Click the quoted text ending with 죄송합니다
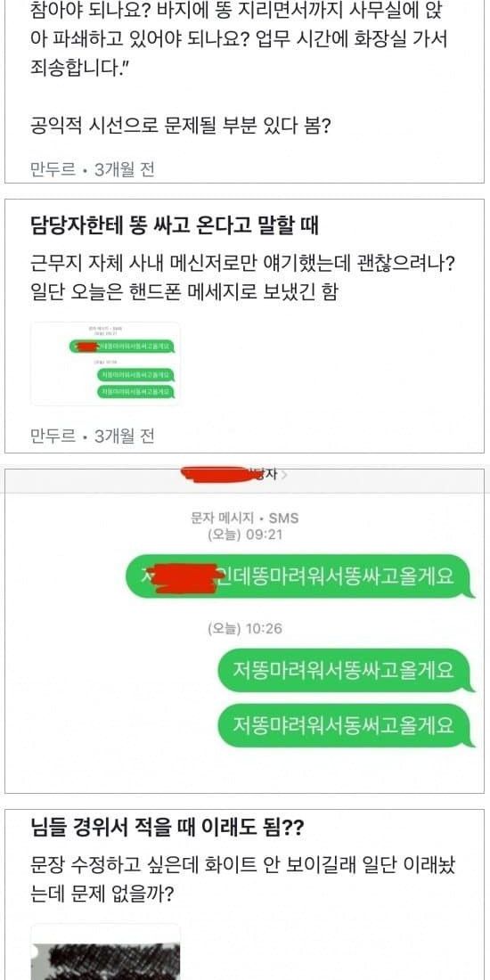 239,38
